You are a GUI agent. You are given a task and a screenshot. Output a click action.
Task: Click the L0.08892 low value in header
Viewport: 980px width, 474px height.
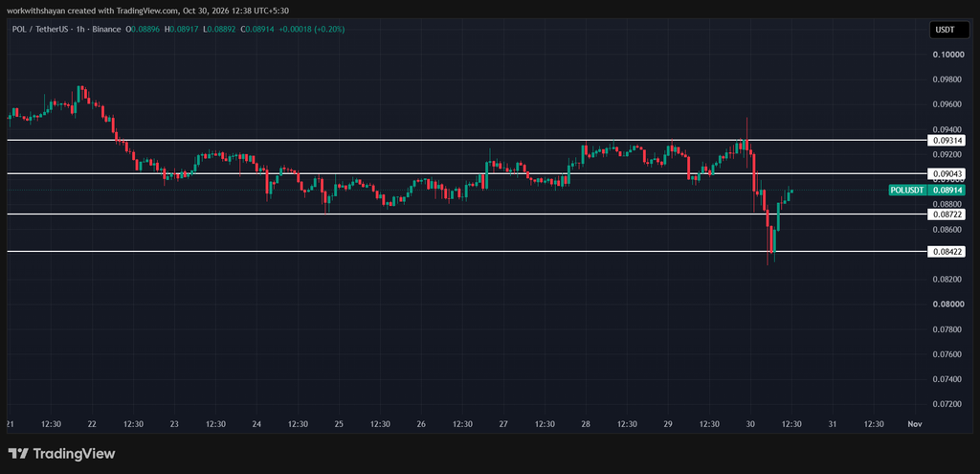(219, 30)
